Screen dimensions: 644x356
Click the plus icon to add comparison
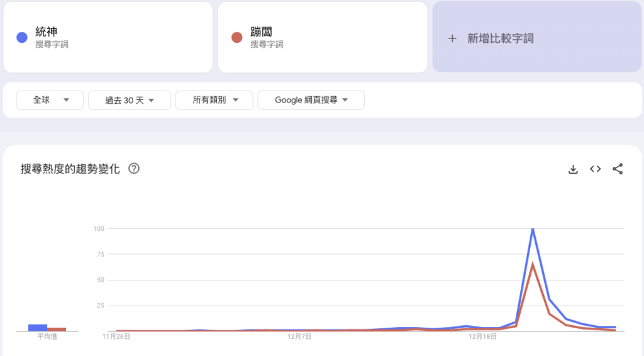coord(452,38)
